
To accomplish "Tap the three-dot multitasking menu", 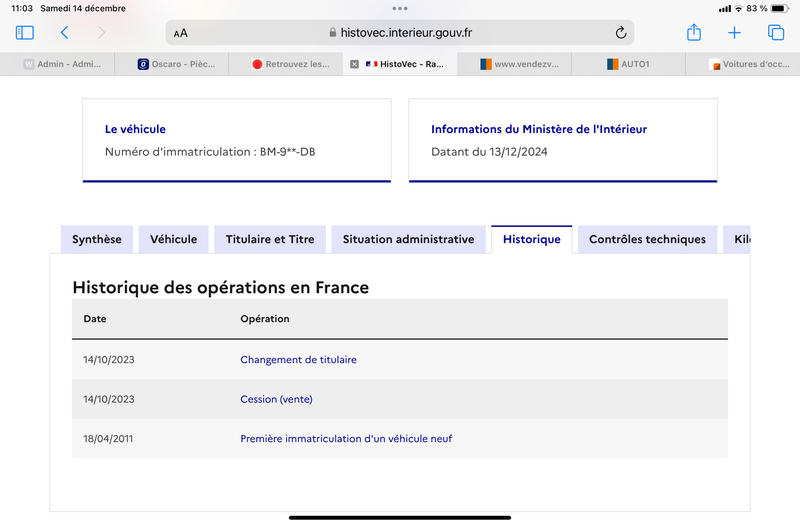I will pos(400,8).
